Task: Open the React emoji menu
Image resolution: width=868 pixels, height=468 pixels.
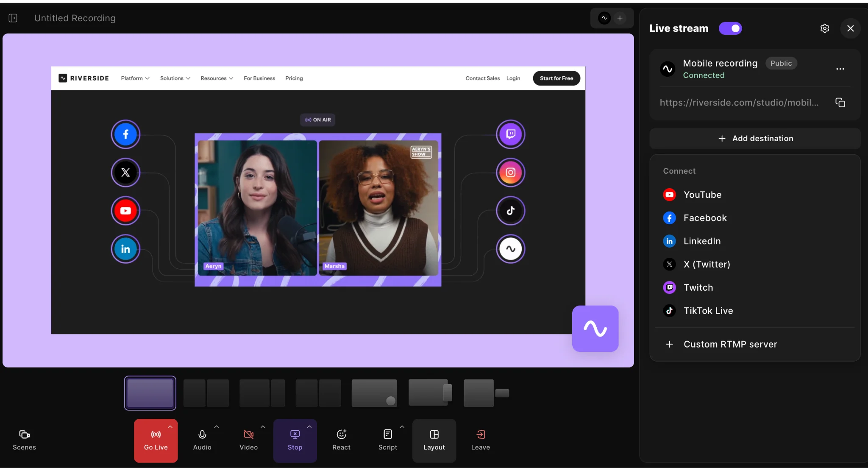Action: pyautogui.click(x=341, y=440)
